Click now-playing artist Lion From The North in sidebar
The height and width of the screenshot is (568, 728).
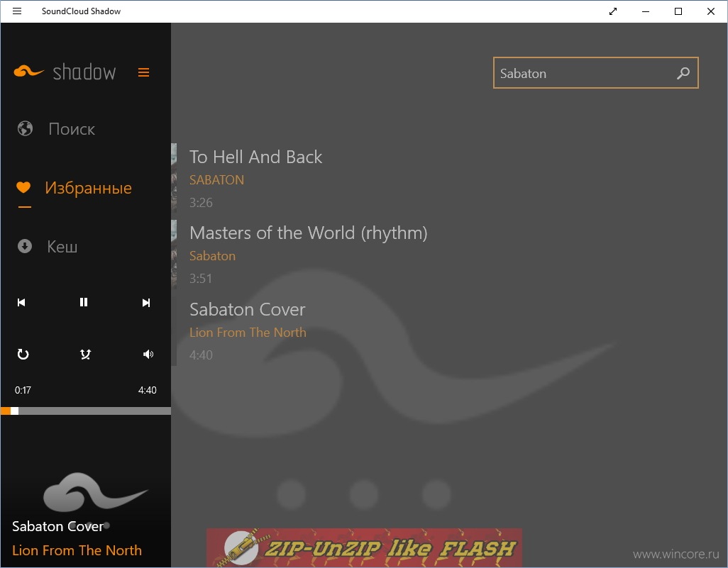coord(77,550)
